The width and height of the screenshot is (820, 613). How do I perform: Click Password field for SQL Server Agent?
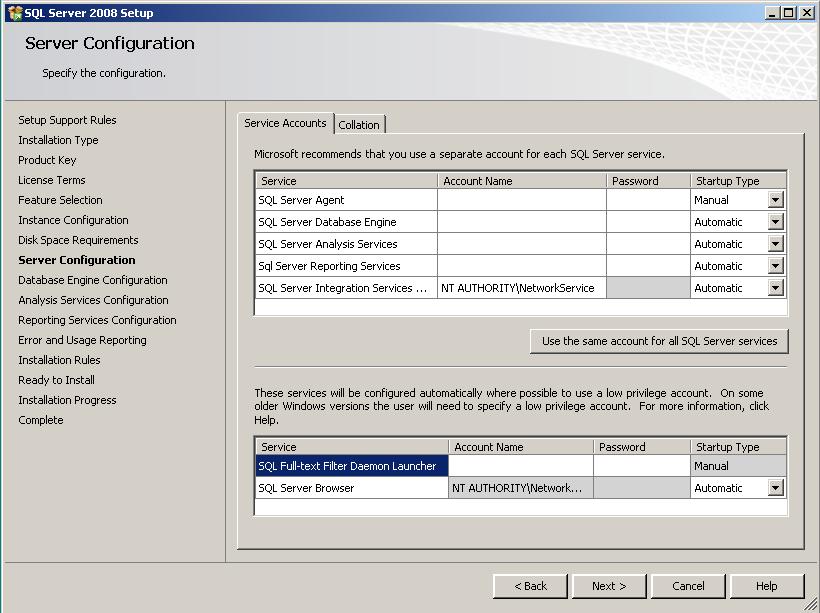click(x=648, y=200)
